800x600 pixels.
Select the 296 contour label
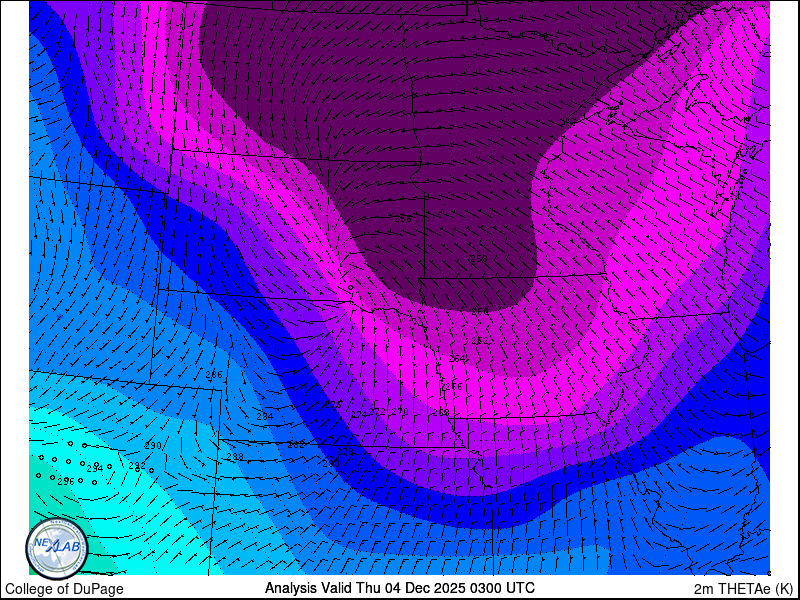click(66, 482)
